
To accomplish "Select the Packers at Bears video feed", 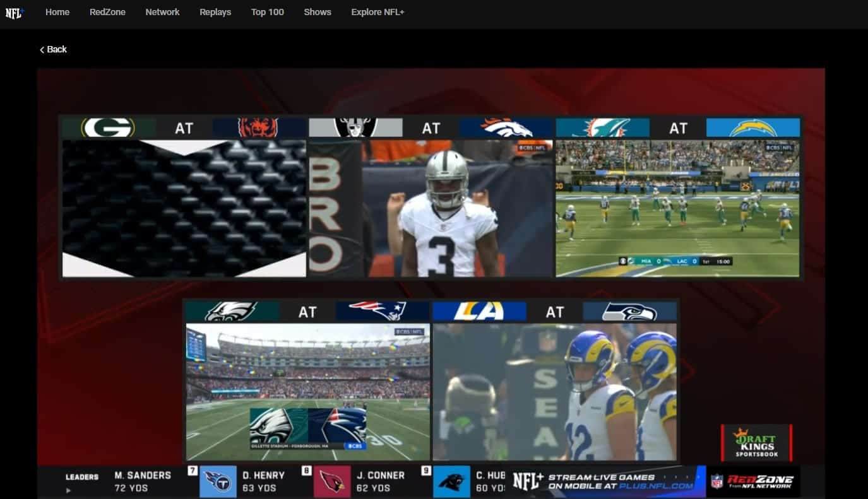I will point(184,208).
